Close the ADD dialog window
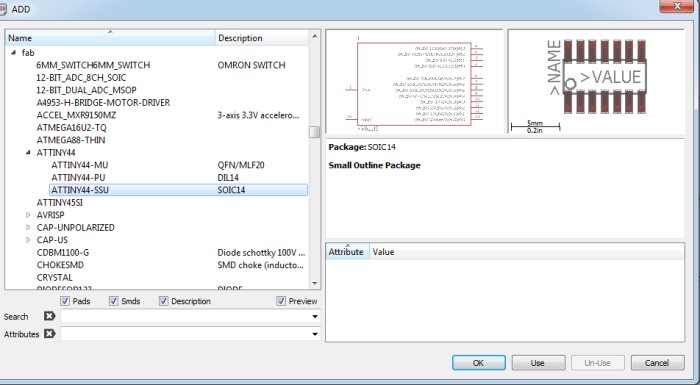 click(x=677, y=6)
